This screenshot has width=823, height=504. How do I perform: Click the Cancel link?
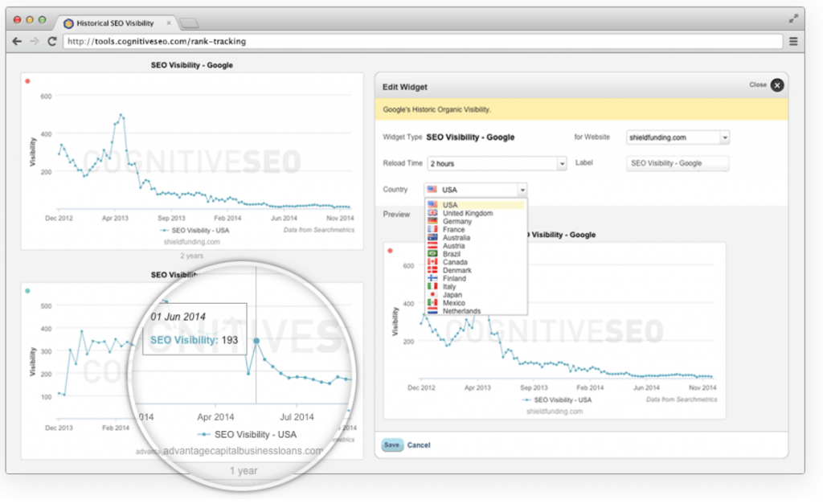(418, 445)
